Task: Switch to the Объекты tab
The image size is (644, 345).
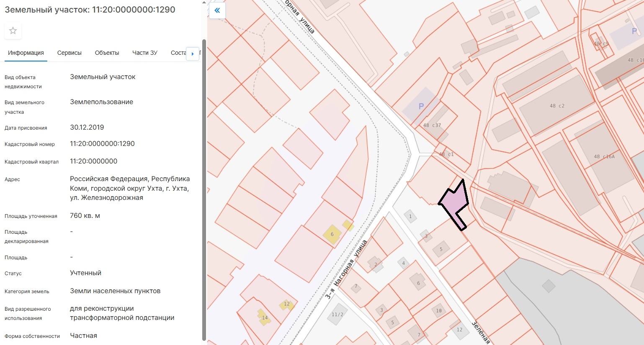Action: pos(107,53)
